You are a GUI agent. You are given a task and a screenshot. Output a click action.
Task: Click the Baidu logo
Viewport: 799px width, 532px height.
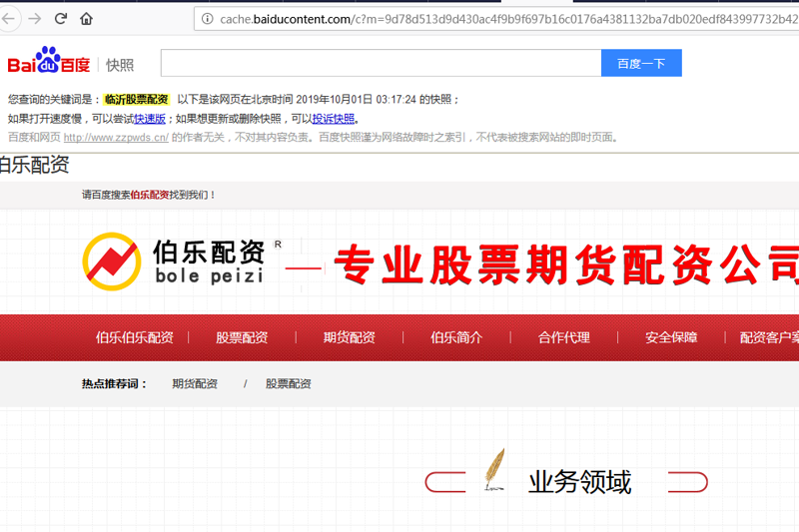click(49, 61)
